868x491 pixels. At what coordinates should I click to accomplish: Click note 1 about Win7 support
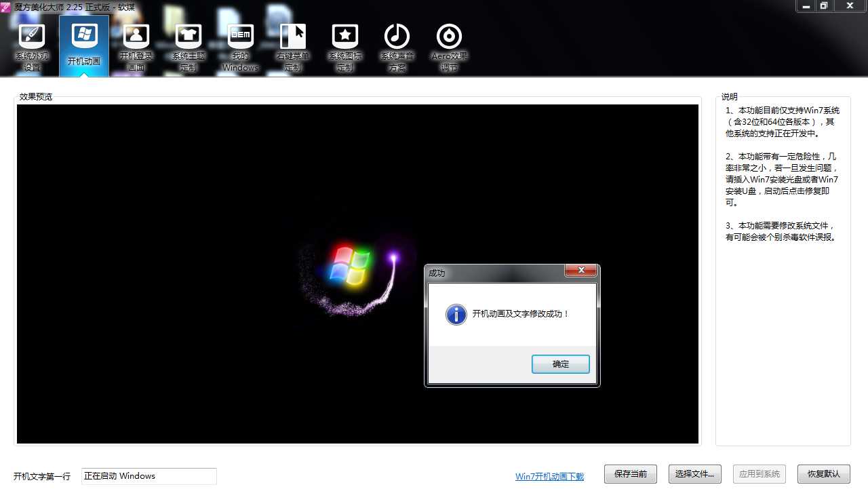(783, 122)
